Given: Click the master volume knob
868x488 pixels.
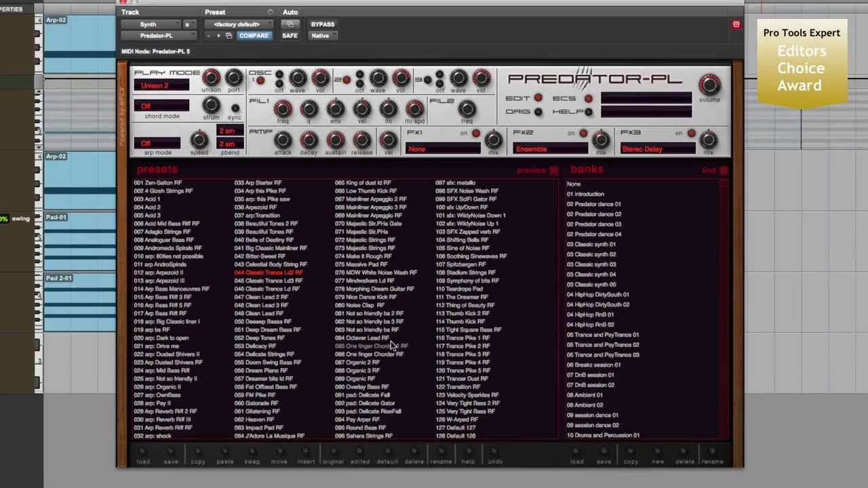Looking at the screenshot, I should coord(709,85).
